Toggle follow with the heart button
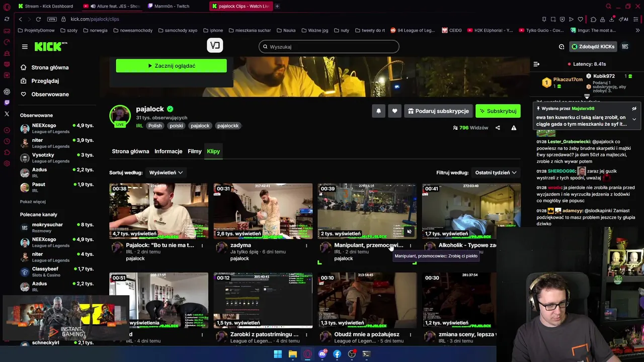This screenshot has height=362, width=644. [394, 111]
